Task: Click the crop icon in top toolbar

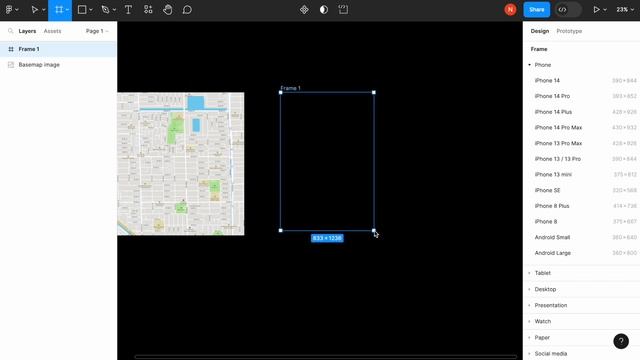Action: pos(343,10)
